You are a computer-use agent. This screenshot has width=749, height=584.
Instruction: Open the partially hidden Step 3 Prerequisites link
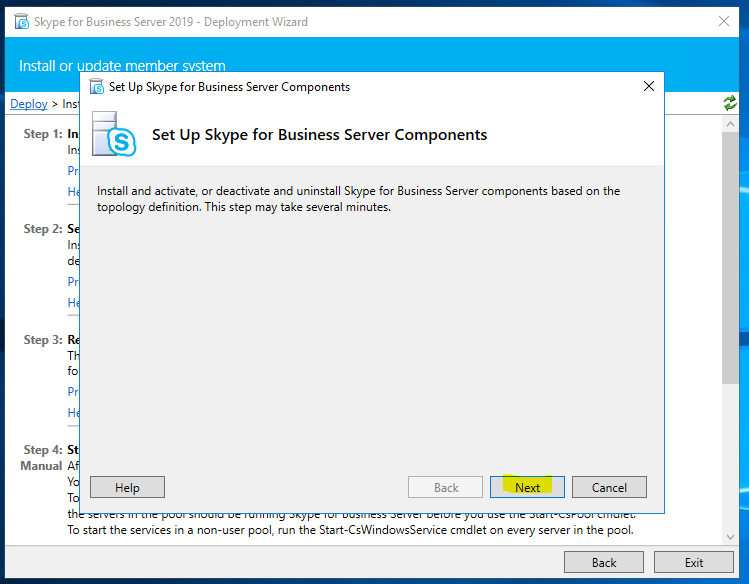pos(73,391)
